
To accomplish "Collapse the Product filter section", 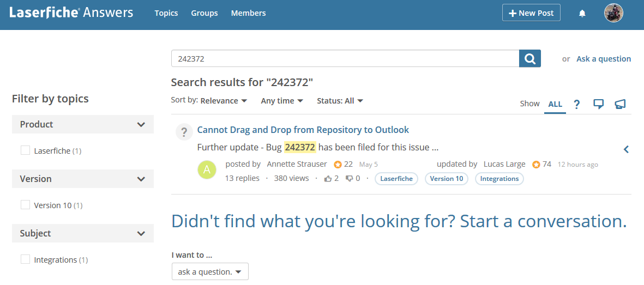I will [x=141, y=124].
